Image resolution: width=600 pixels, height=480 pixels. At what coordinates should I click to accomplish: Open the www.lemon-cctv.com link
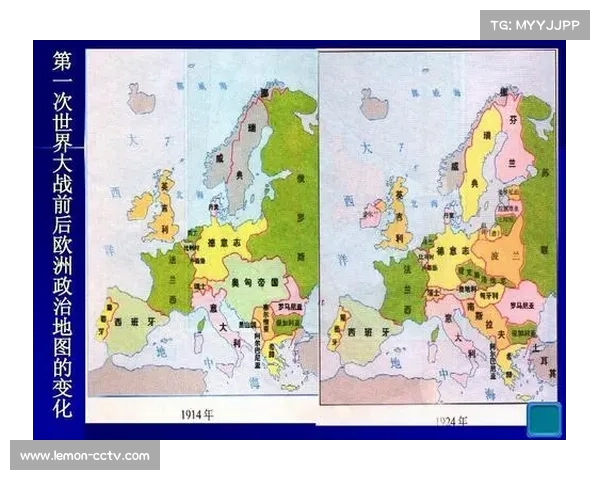[84, 456]
